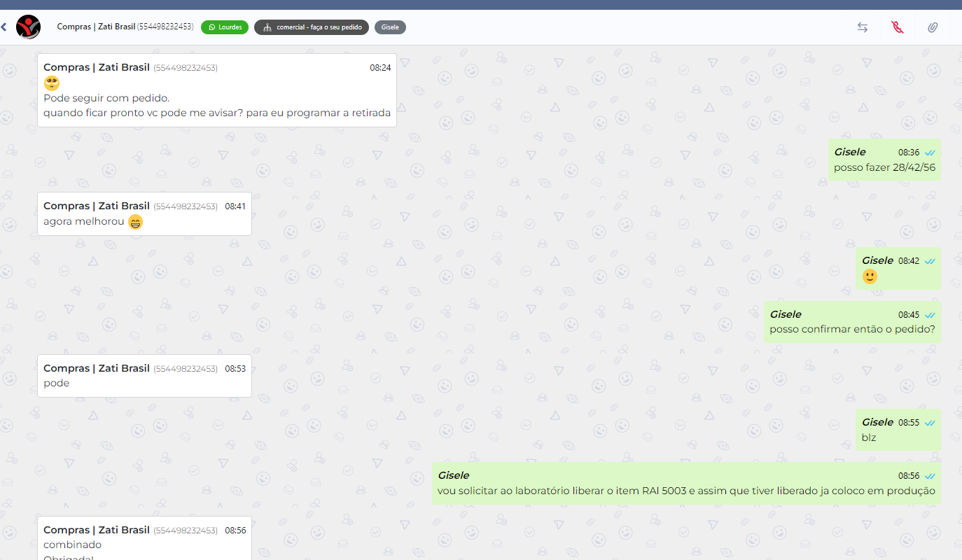Click the transfer conversation arrows icon
This screenshot has width=962, height=560.
click(863, 27)
